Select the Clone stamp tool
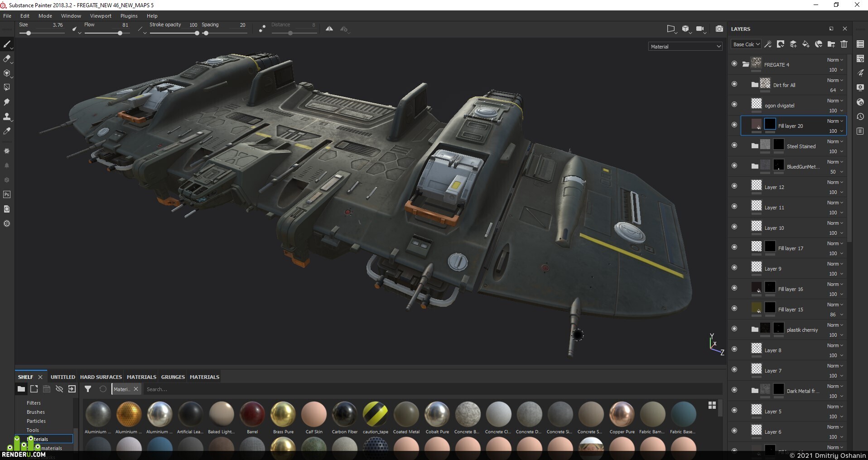868x460 pixels. click(7, 116)
